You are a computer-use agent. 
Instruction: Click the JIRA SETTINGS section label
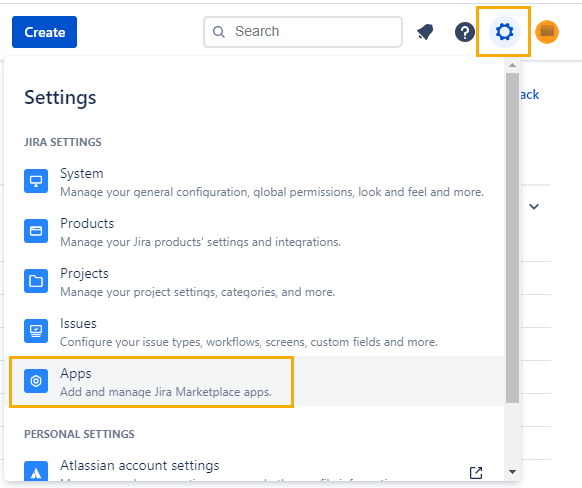pyautogui.click(x=63, y=143)
